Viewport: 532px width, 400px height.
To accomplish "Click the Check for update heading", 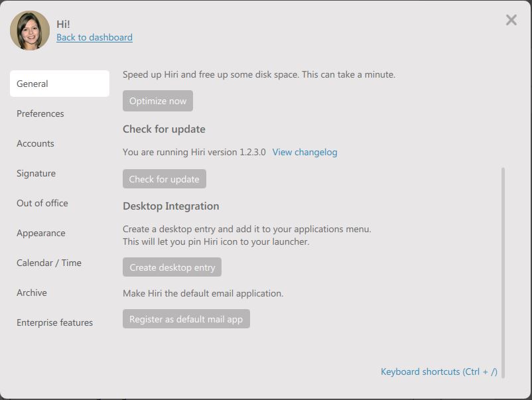I will tap(164, 129).
